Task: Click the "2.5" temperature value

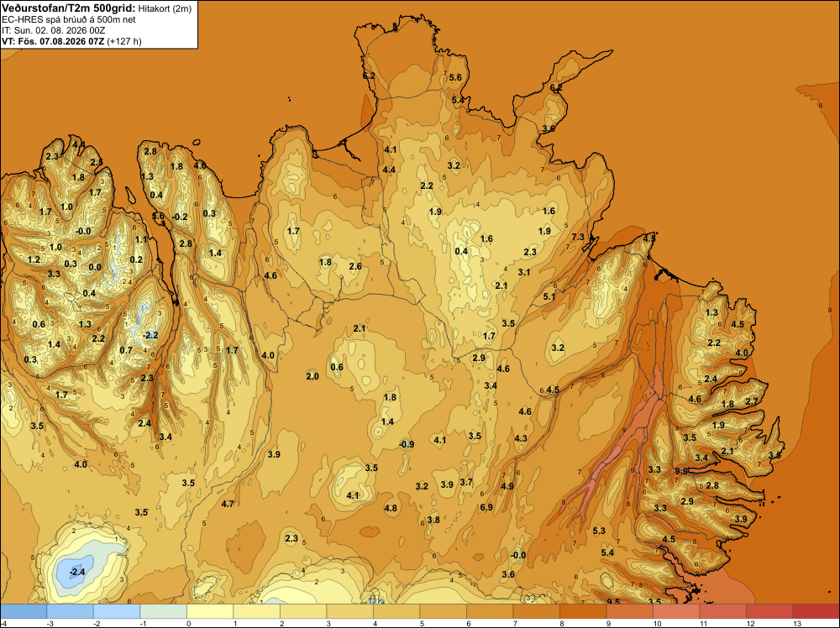Action: click(x=96, y=162)
